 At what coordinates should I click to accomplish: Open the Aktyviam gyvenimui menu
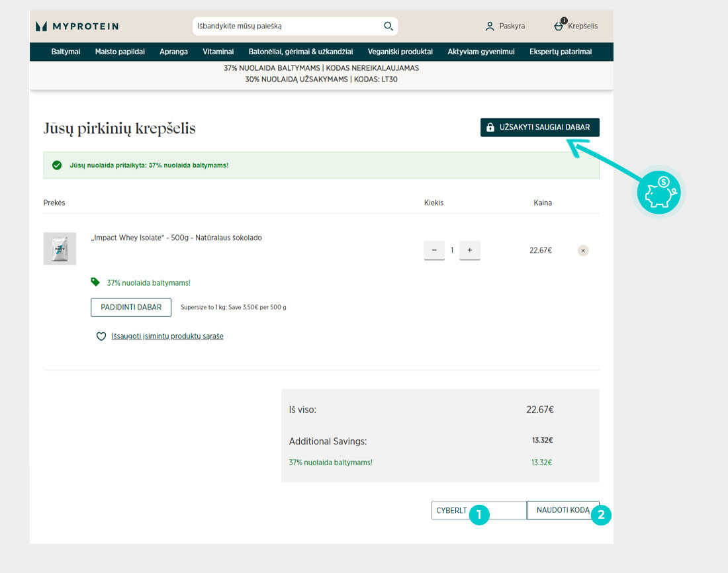pyautogui.click(x=481, y=52)
